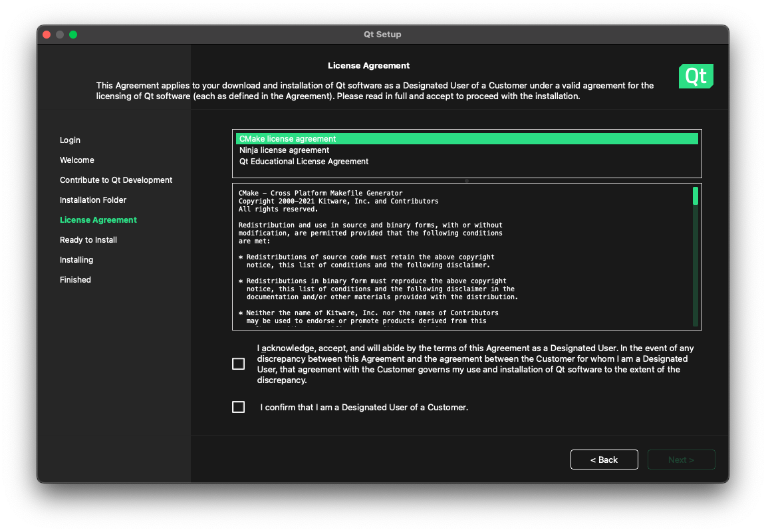Select CMake license agreement in list

[288, 139]
